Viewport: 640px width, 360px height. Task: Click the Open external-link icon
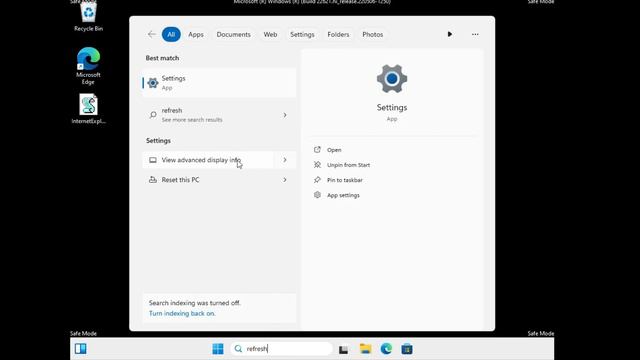coord(317,149)
